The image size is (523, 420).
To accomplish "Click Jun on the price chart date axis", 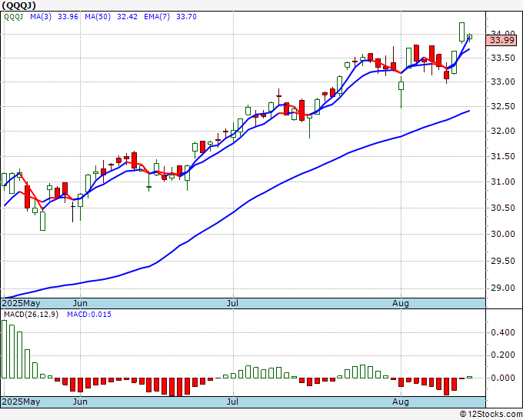I will (x=80, y=303).
